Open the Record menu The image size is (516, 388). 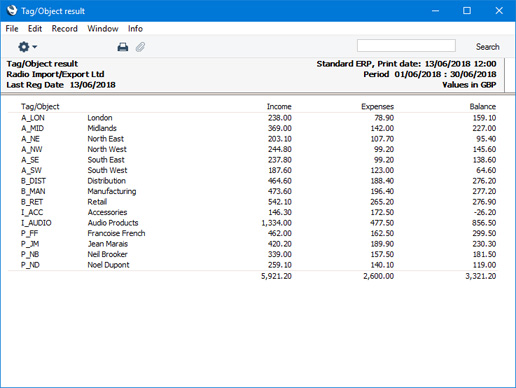[65, 29]
